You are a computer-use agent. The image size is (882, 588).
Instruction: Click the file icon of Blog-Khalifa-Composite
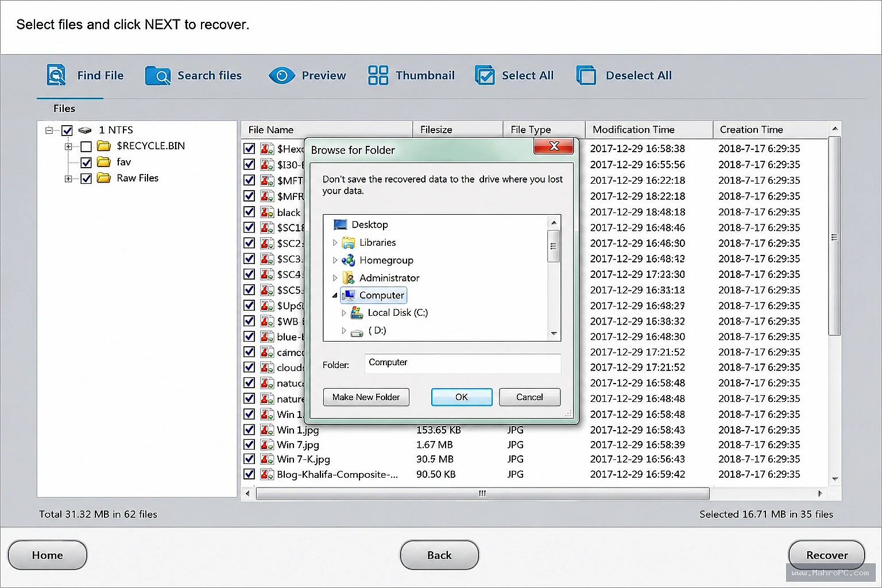pyautogui.click(x=266, y=474)
